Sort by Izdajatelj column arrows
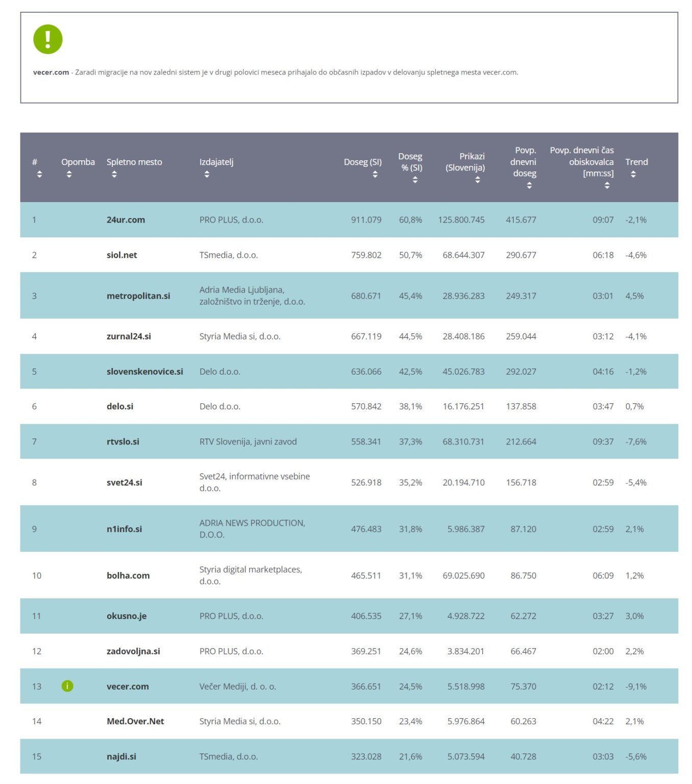This screenshot has height=784, width=692. click(207, 175)
